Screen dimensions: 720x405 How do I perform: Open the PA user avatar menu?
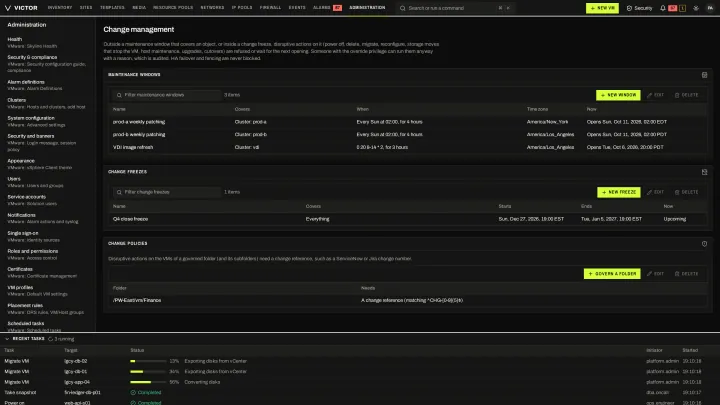[x=710, y=8]
